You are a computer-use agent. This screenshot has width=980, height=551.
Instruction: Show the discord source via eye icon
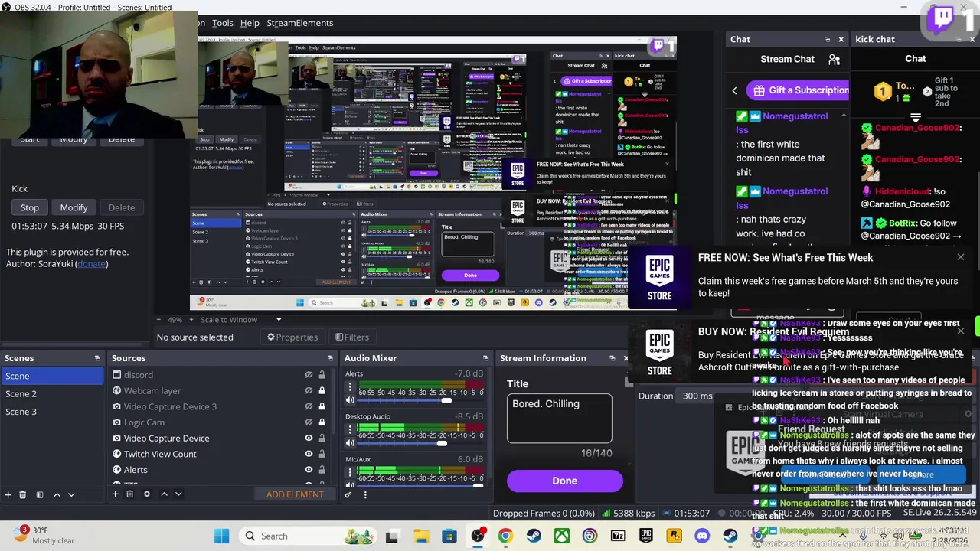(x=309, y=375)
